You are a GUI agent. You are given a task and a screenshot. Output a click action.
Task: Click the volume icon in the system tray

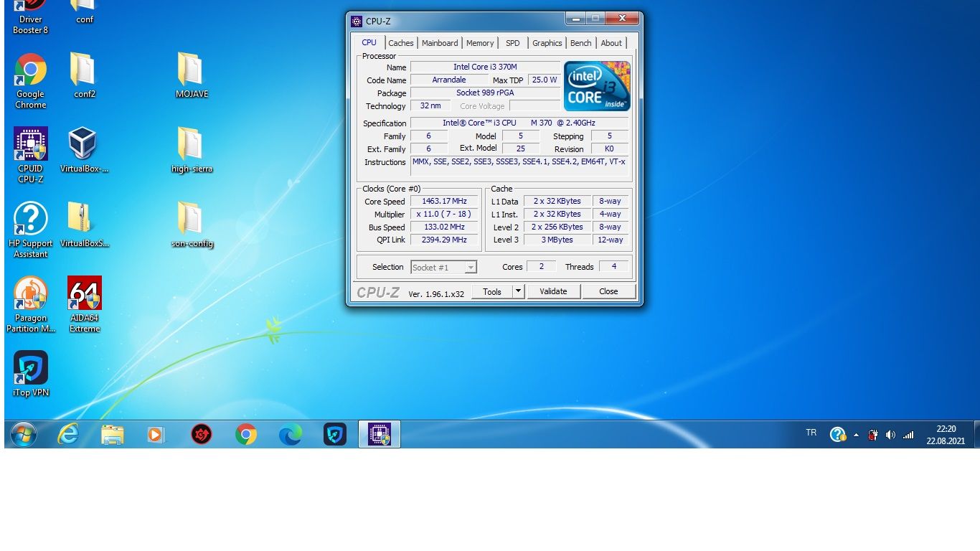point(890,435)
